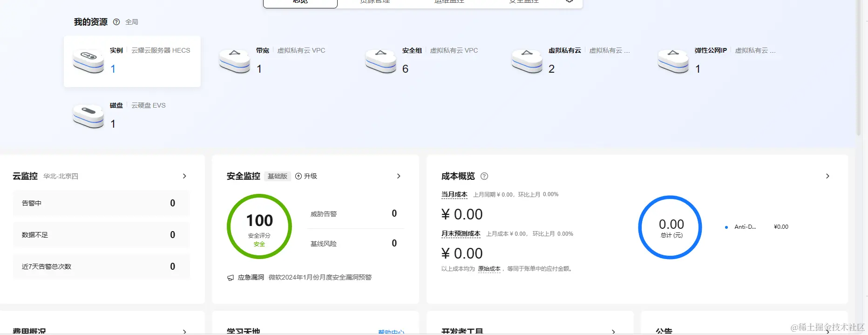Image resolution: width=868 pixels, height=335 pixels.
Task: Click the underlined 原始成本 term
Action: click(x=489, y=269)
